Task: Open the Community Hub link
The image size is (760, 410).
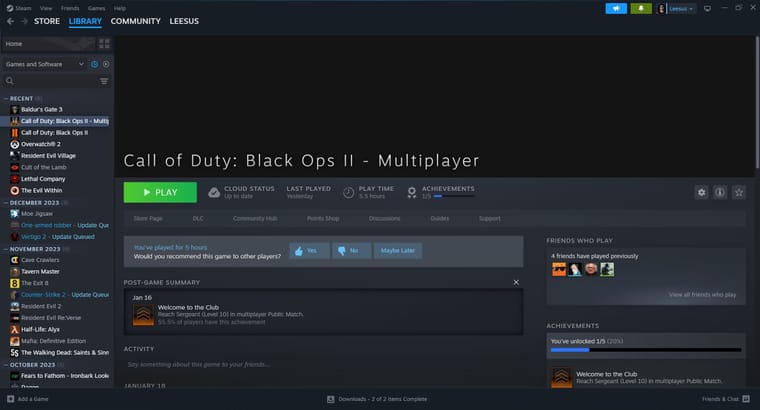Action: click(x=255, y=219)
